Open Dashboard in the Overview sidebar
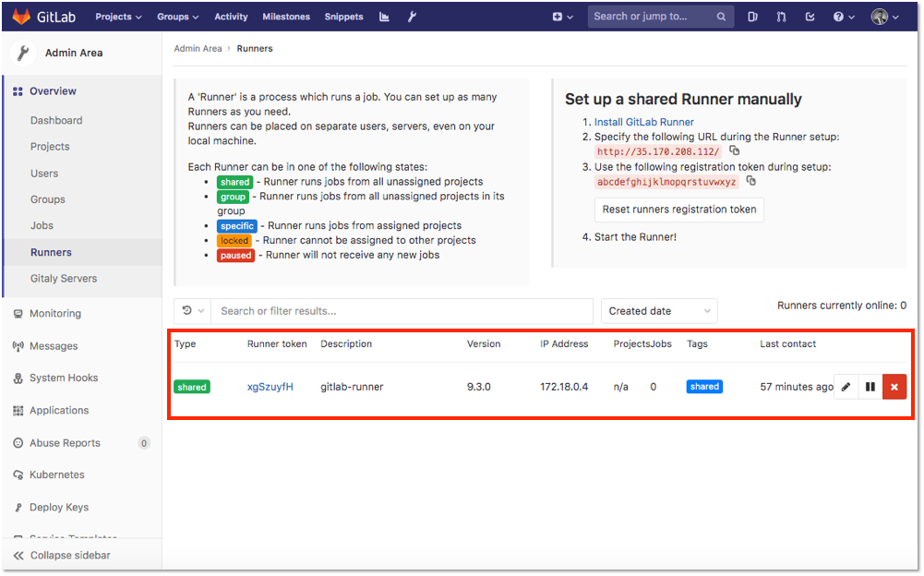This screenshot has width=924, height=576. [56, 120]
